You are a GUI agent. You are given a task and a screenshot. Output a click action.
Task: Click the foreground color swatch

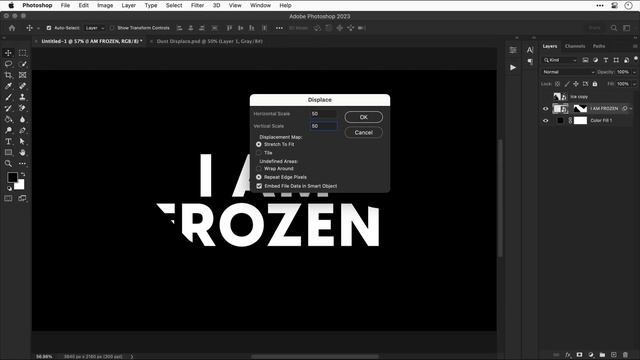pyautogui.click(x=12, y=177)
